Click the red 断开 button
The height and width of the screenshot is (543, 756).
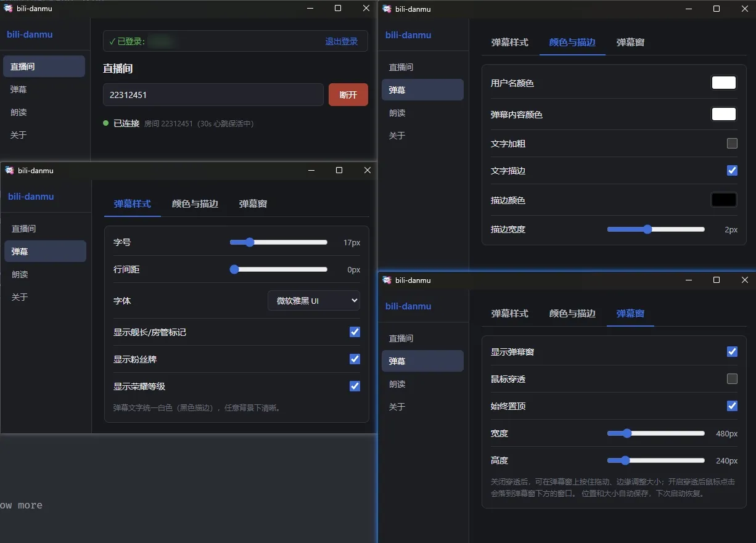[348, 95]
